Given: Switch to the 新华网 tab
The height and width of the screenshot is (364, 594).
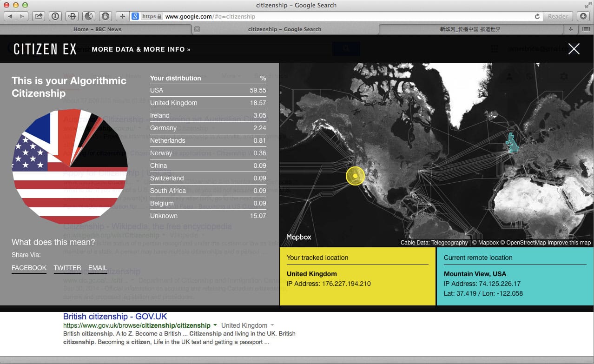Looking at the screenshot, I should pos(470,29).
